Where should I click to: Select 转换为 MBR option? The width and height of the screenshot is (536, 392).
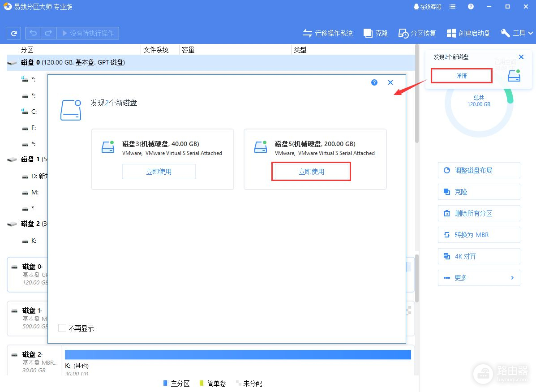tap(479, 235)
